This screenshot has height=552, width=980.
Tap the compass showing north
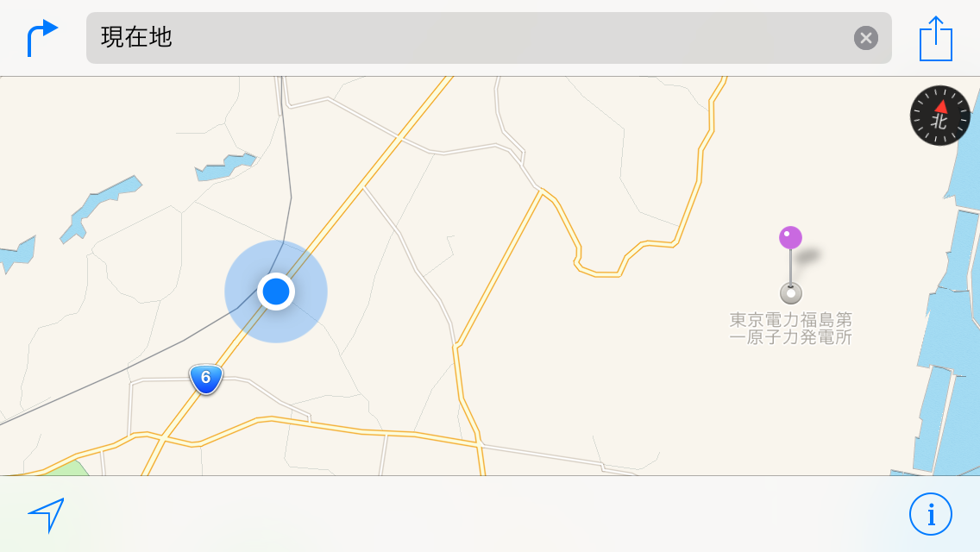tap(940, 116)
